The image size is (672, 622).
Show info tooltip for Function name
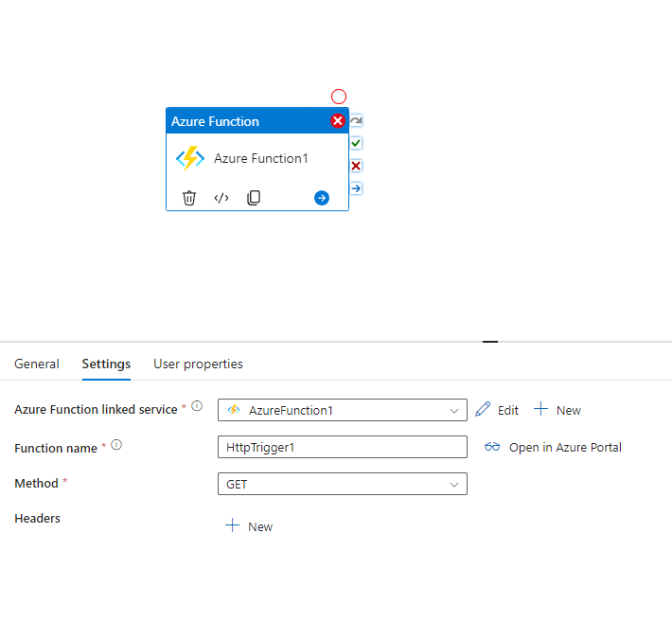tap(116, 445)
